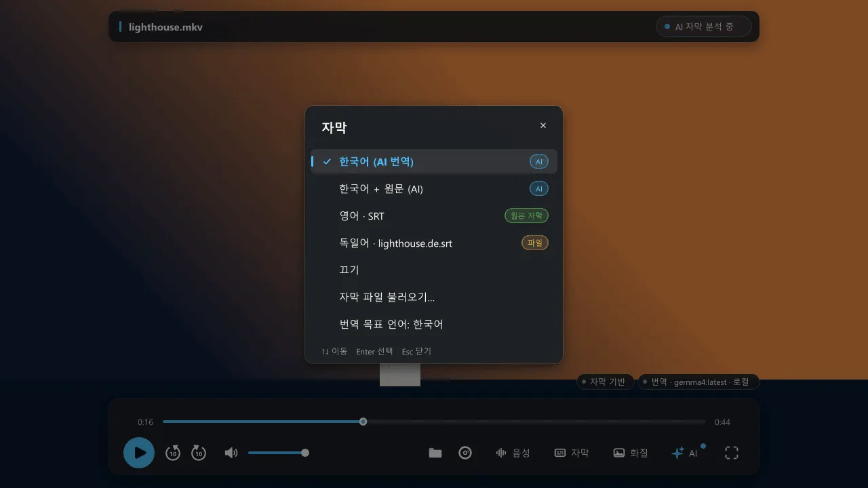
Task: Choose 독일어 · lighthouse.de.srt subtitle
Action: pyautogui.click(x=434, y=243)
